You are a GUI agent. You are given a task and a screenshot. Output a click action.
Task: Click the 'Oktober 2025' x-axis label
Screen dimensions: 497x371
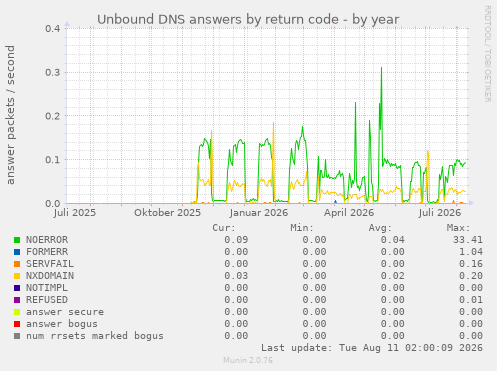(167, 213)
